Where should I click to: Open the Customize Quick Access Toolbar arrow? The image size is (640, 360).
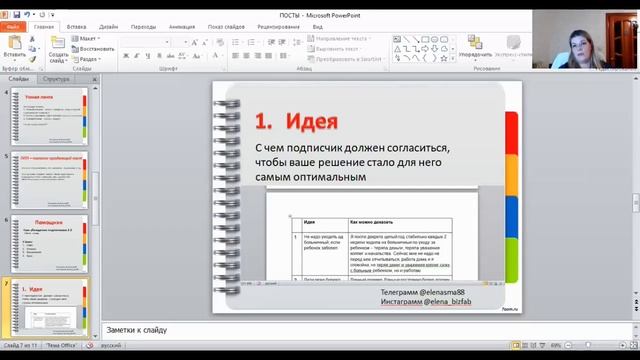[x=52, y=15]
